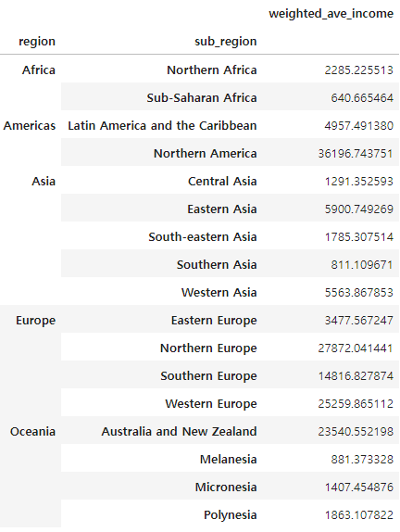Select the region index header
Screen dimensions: 400x532
[x=37, y=42]
